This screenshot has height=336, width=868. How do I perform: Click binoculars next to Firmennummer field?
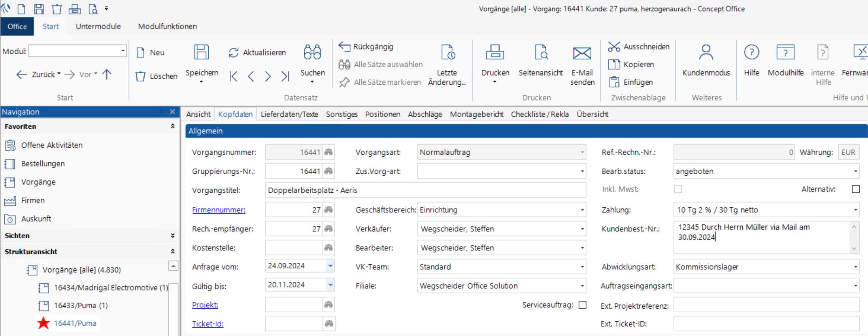tap(328, 210)
